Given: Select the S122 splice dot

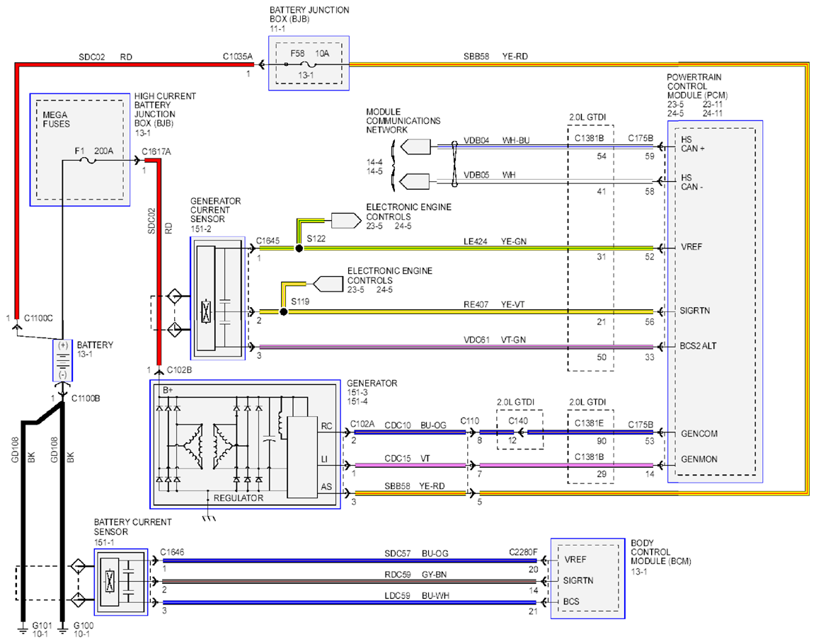Looking at the screenshot, I should [x=299, y=248].
